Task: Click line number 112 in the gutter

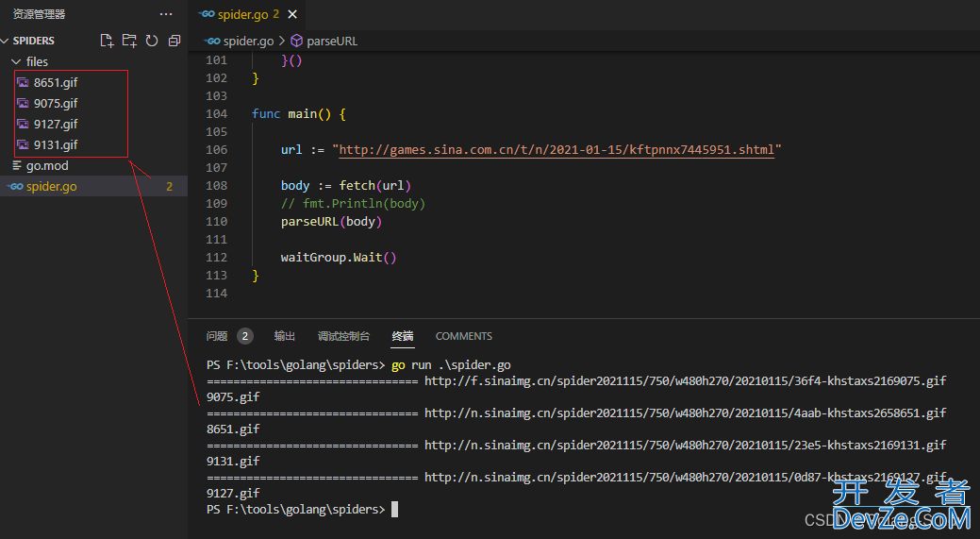Action: click(x=216, y=257)
